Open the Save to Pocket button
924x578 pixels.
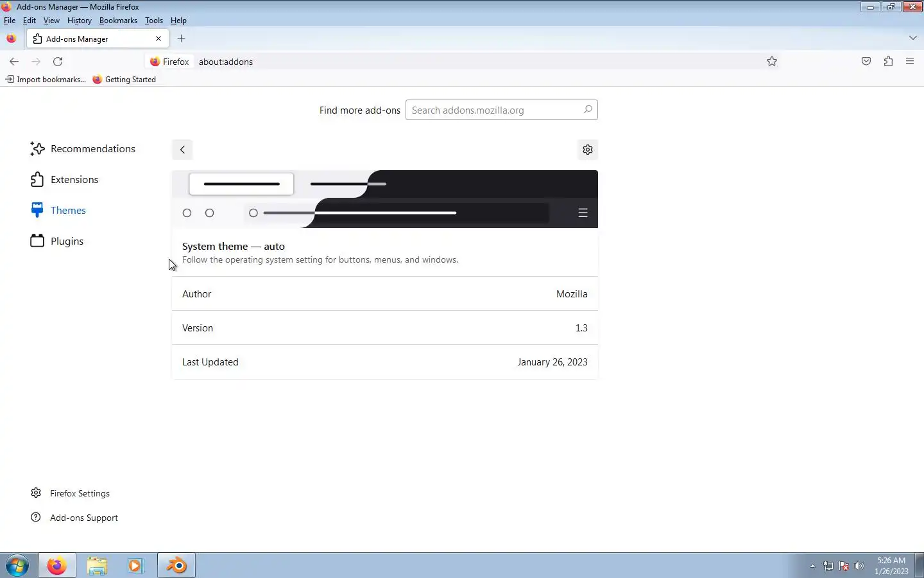[866, 62]
